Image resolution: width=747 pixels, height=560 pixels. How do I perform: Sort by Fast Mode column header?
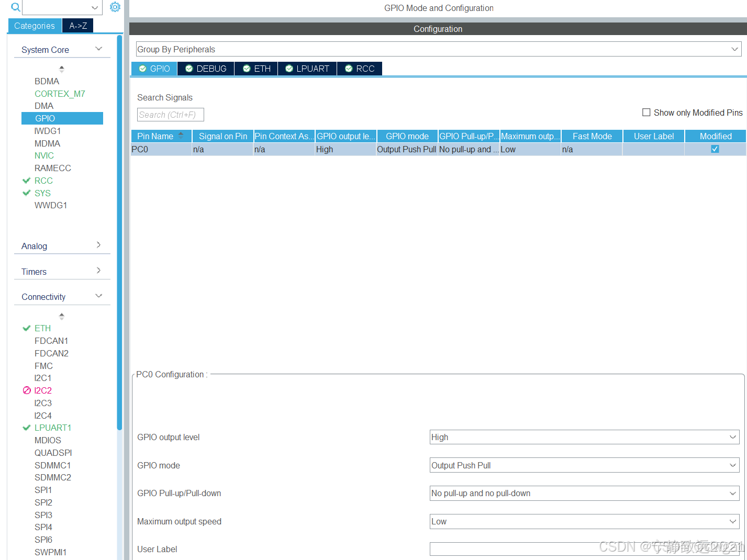click(x=592, y=136)
